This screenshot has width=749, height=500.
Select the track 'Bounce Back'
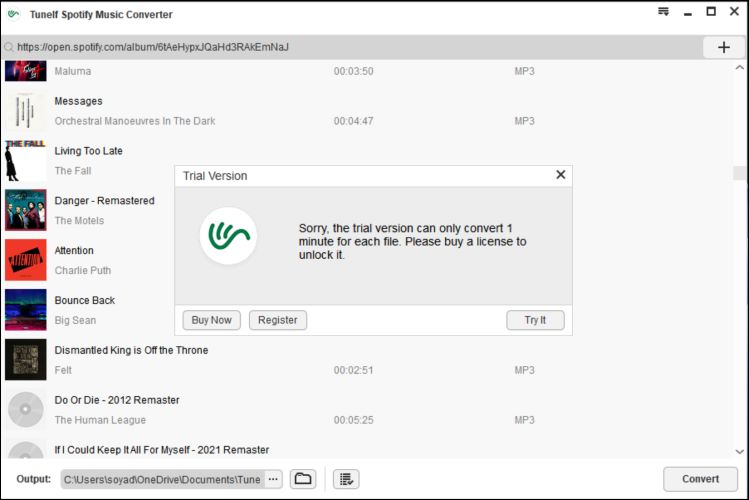tap(85, 300)
